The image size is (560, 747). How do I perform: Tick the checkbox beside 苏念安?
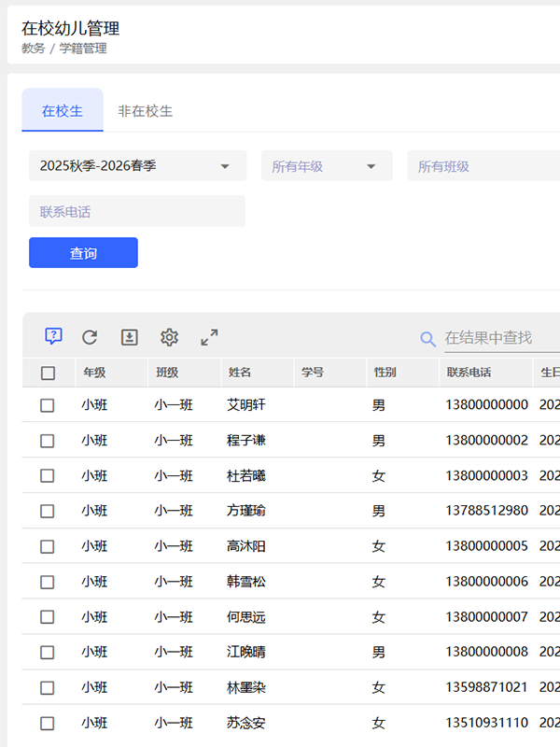click(48, 723)
